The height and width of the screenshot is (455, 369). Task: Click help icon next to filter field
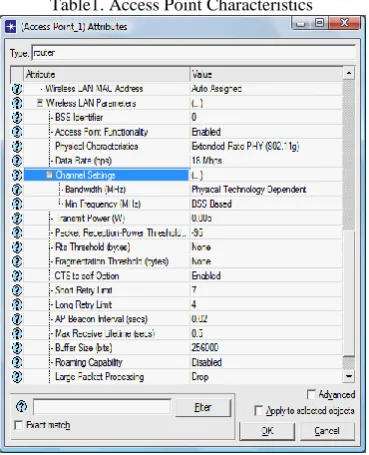tap(22, 406)
